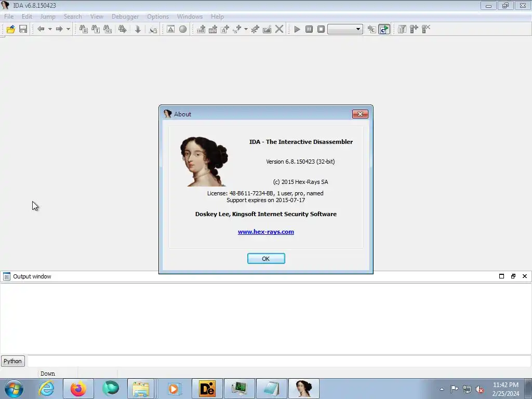Jump forward with the right arrow icon

59,29
